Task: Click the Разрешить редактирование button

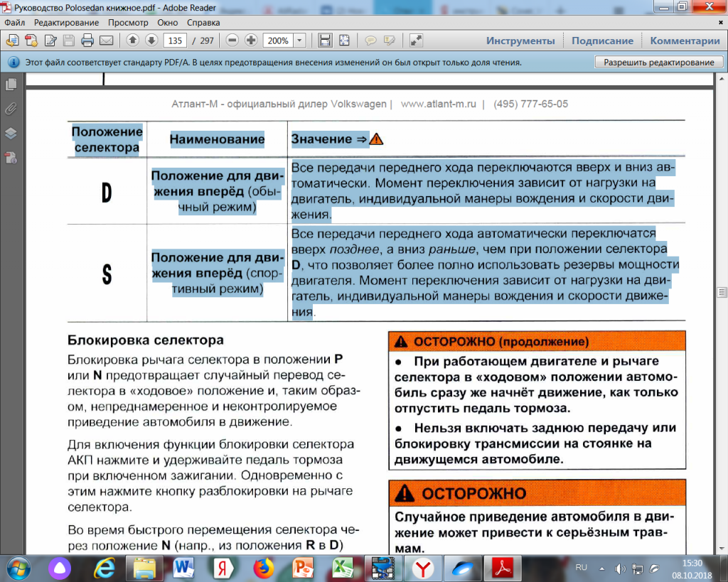Action: pyautogui.click(x=658, y=63)
